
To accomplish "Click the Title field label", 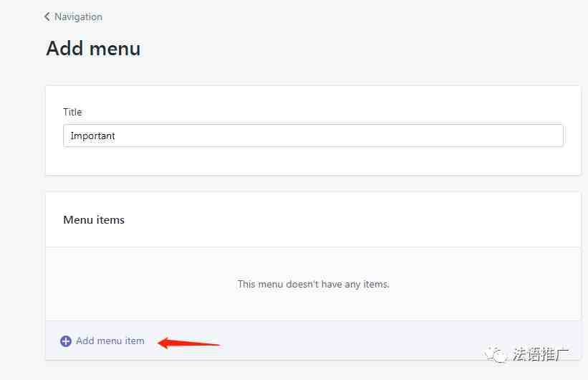I will (72, 112).
